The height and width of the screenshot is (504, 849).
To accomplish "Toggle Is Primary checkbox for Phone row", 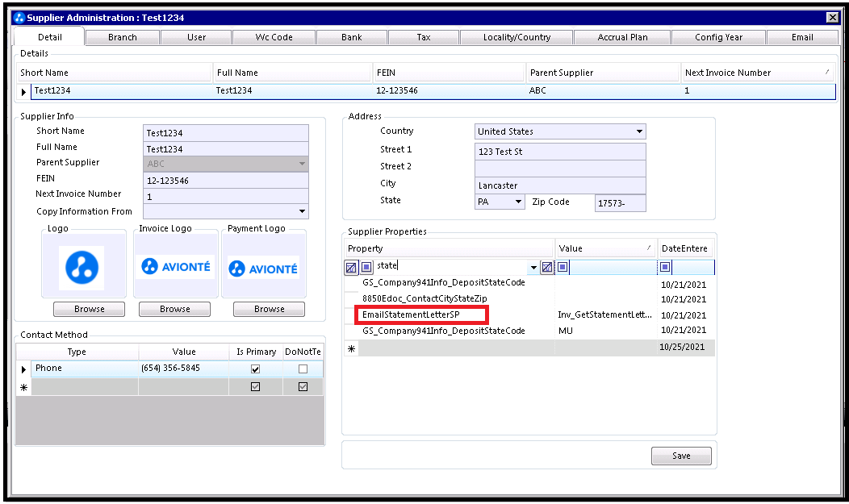I will [x=256, y=369].
